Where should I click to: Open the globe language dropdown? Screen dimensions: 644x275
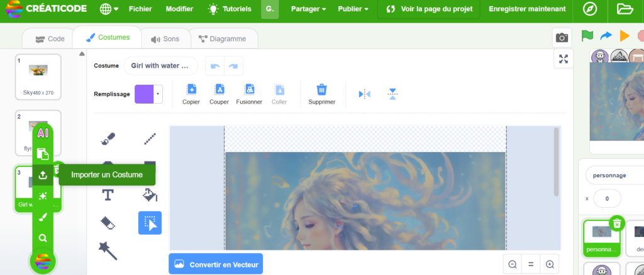coord(109,9)
